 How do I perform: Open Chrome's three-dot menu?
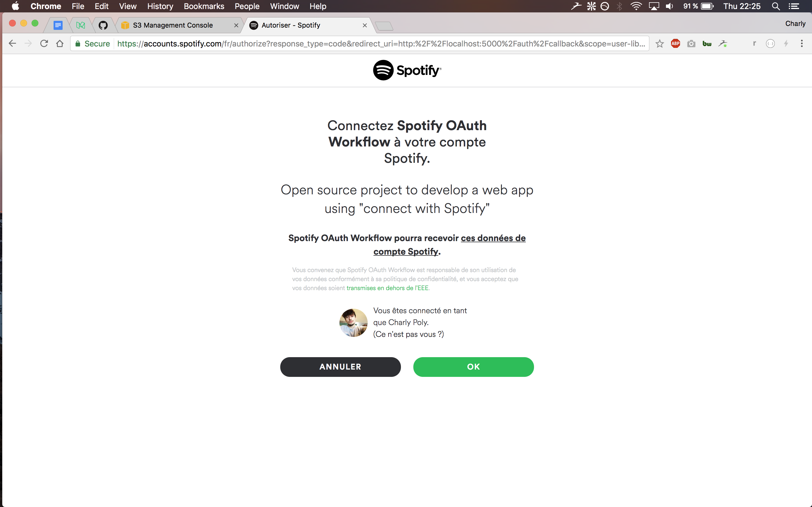802,44
